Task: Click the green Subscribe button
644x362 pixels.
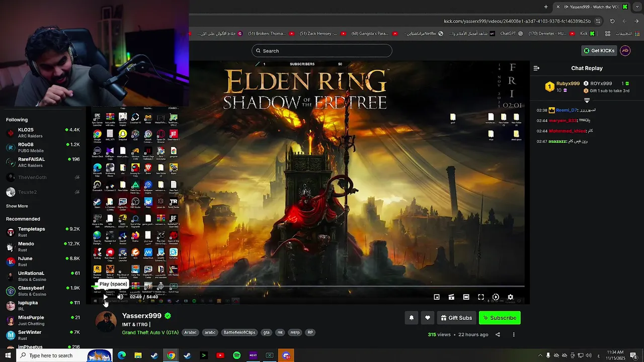Action: [500, 318]
